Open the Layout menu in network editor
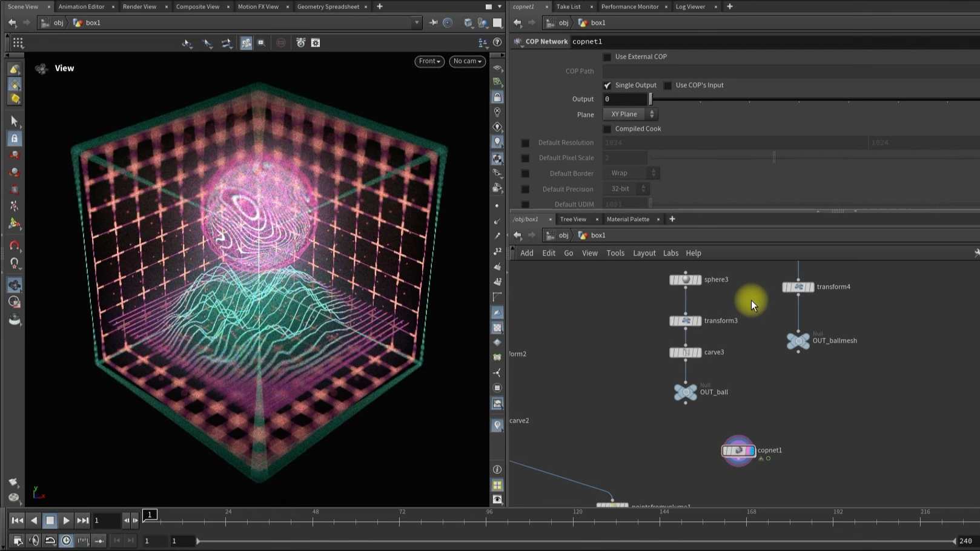Screen dimensions: 980x551 (644, 253)
